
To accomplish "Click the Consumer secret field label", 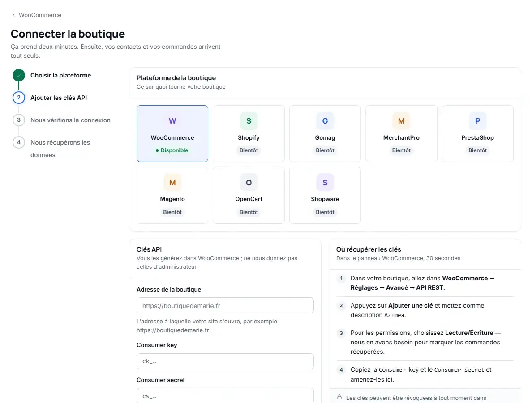I will pos(161,380).
